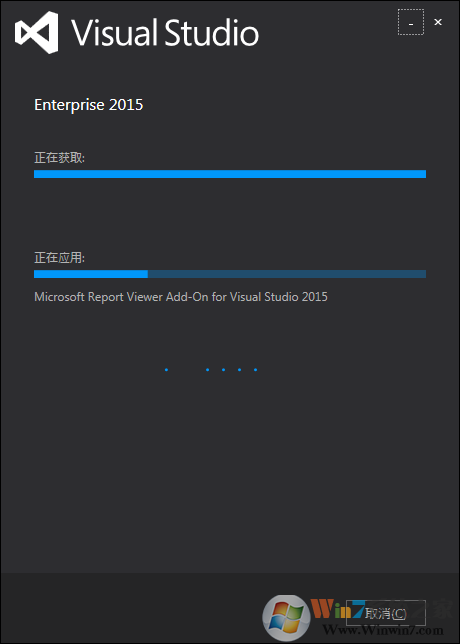Click the 正在获取: label
460x644 pixels.
point(60,158)
